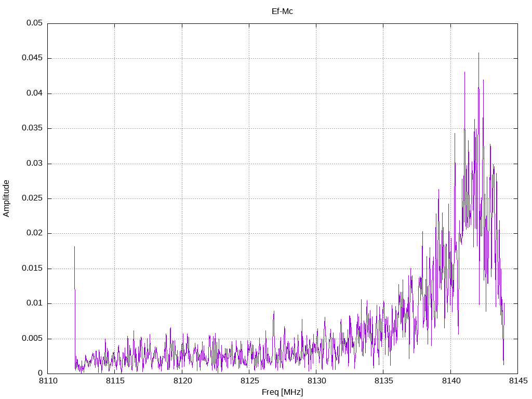
Task: Click the highest spectrum peak near 8142 MHz
Action: tap(478, 53)
